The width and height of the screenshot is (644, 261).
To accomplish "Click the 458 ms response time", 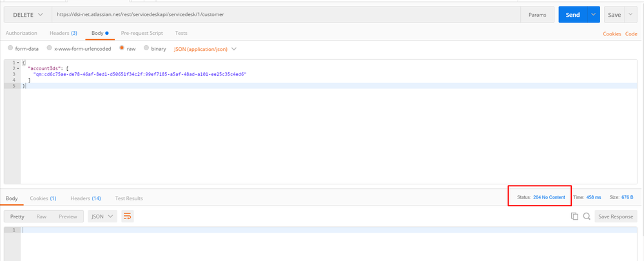I will pyautogui.click(x=594, y=197).
